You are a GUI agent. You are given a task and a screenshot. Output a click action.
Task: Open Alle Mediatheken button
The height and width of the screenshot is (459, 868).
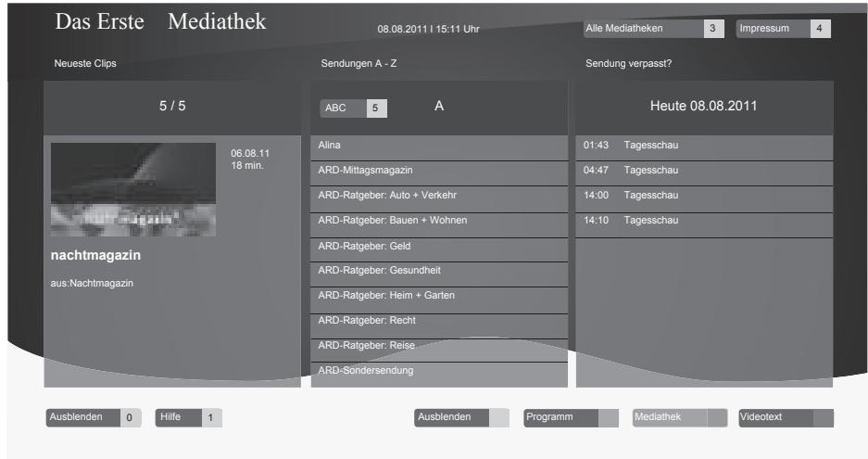[x=653, y=28]
